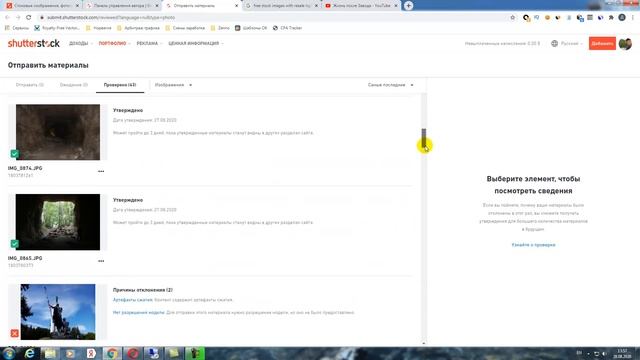
Task: Open the extensions puzzle icon
Action: (611, 18)
